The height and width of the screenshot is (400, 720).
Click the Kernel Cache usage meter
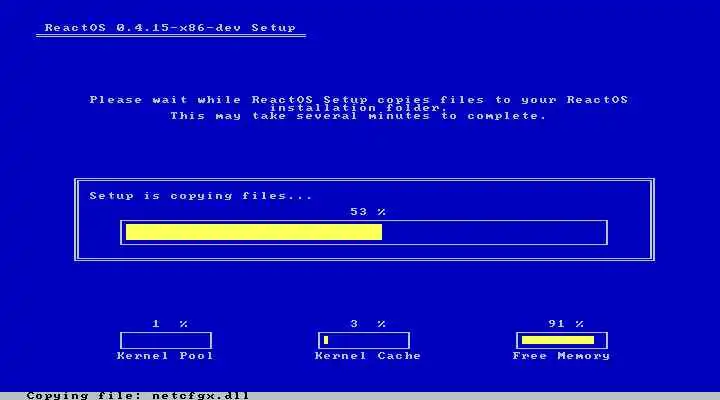point(364,341)
